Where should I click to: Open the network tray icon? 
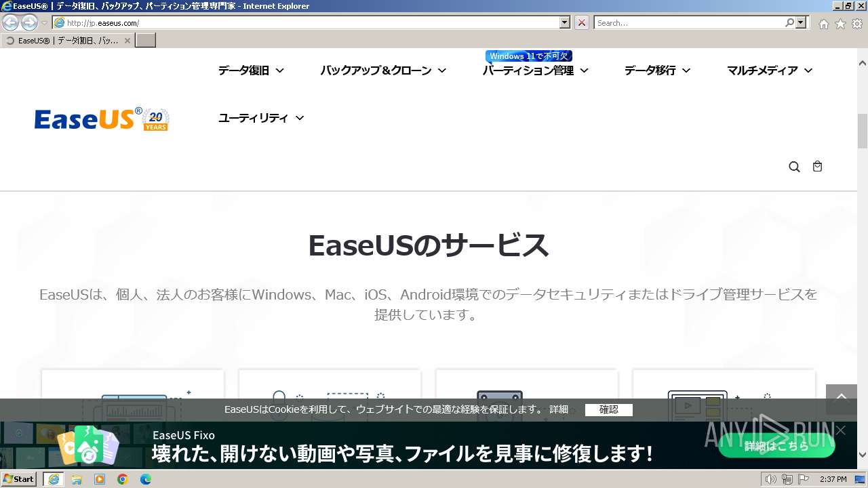(x=787, y=479)
